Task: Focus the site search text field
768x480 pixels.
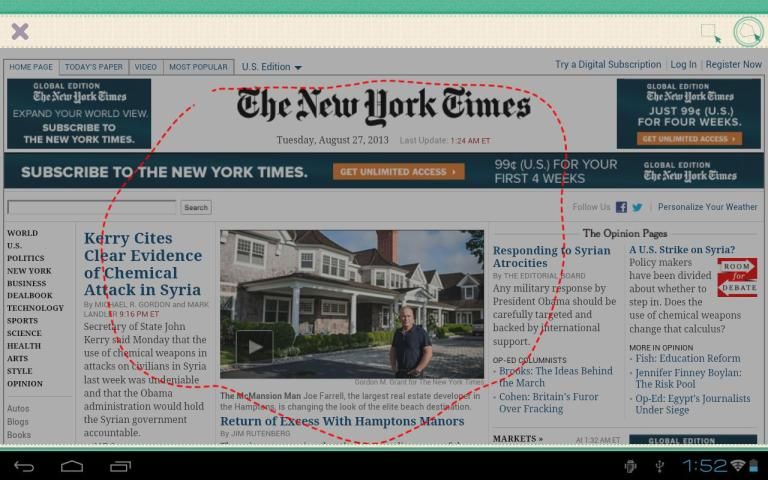Action: (x=92, y=207)
